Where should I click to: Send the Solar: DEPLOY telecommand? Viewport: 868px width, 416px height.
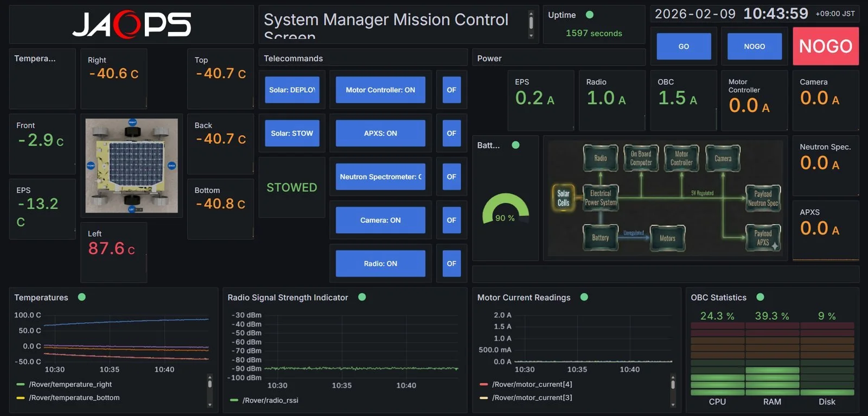click(292, 90)
